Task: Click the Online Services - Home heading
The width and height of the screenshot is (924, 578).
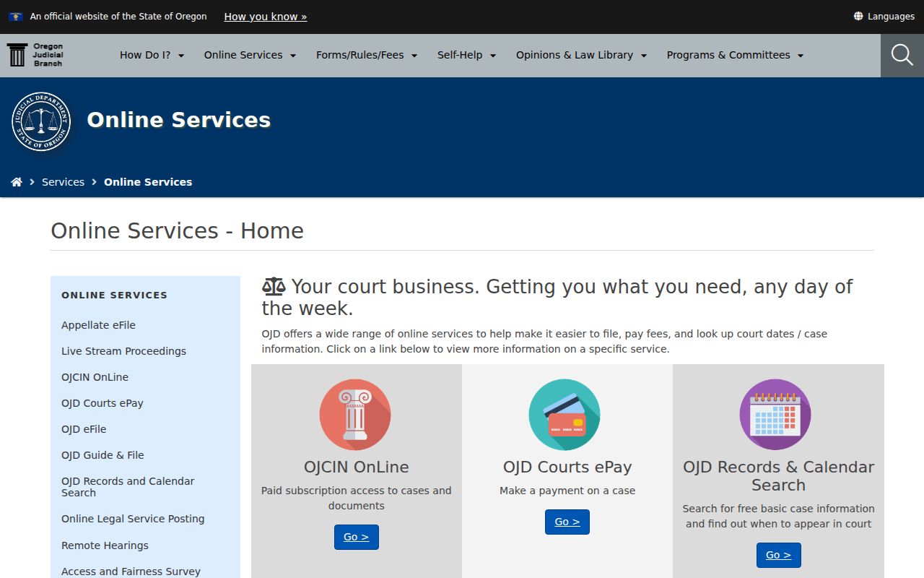Action: 177,230
